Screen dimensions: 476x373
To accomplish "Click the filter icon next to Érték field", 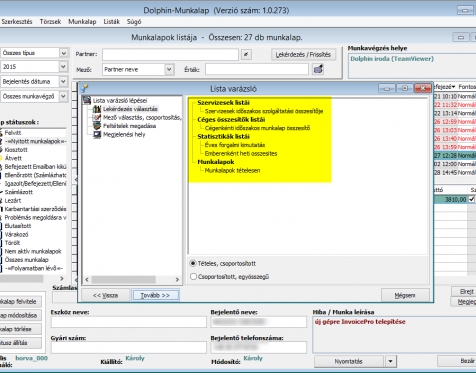I will click(318, 69).
